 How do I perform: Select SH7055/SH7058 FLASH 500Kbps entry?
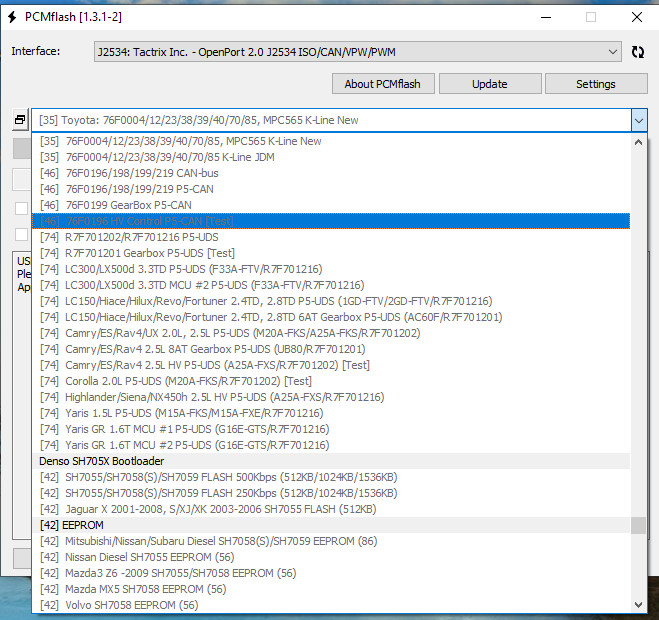331,477
